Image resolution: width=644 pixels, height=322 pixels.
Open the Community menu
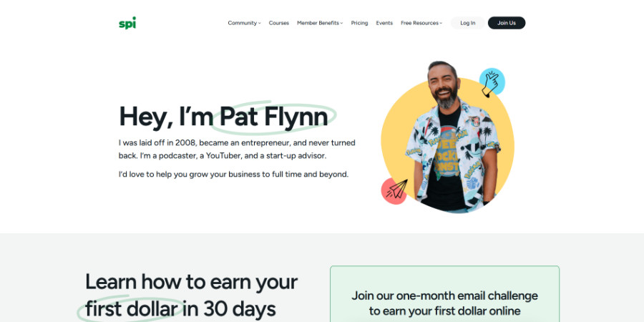[243, 23]
